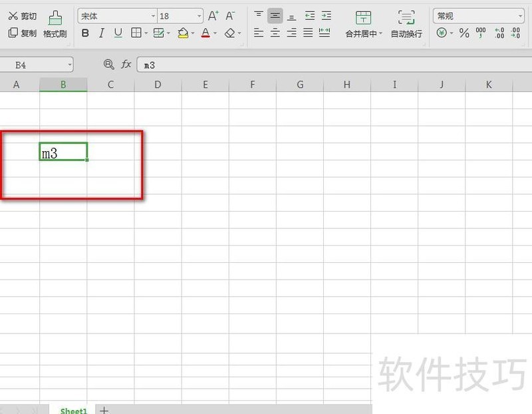Select column E header
The image size is (532, 414).
[x=205, y=85]
